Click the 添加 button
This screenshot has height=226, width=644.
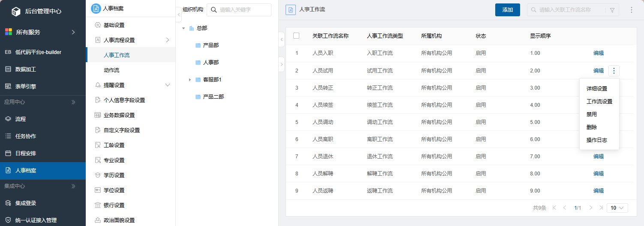tap(507, 10)
